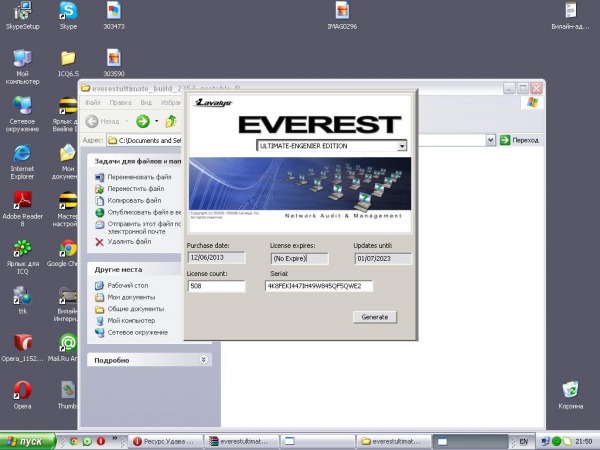Viewport: 600px width, 450px height.
Task: Click the Переход go button
Action: point(520,140)
